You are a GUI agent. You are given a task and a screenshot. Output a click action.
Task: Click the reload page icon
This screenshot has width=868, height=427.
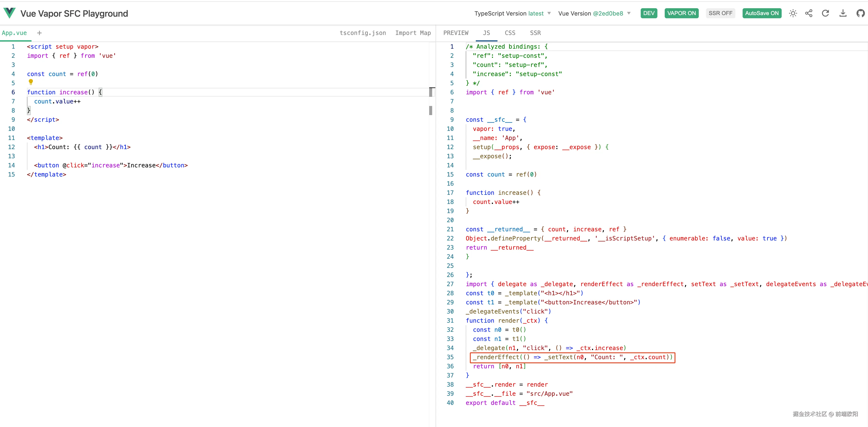(x=825, y=13)
